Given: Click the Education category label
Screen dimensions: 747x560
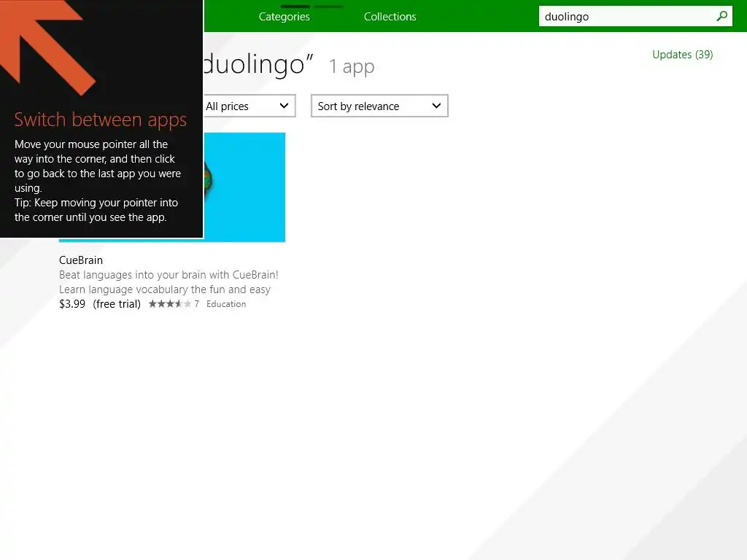Looking at the screenshot, I should (226, 304).
